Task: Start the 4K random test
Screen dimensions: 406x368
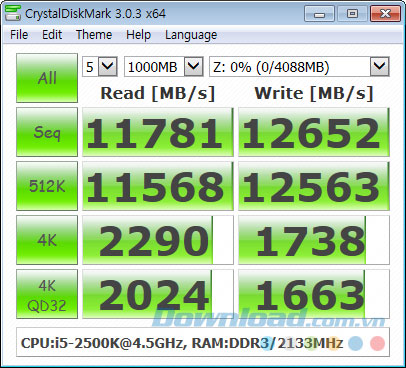Action: point(47,240)
